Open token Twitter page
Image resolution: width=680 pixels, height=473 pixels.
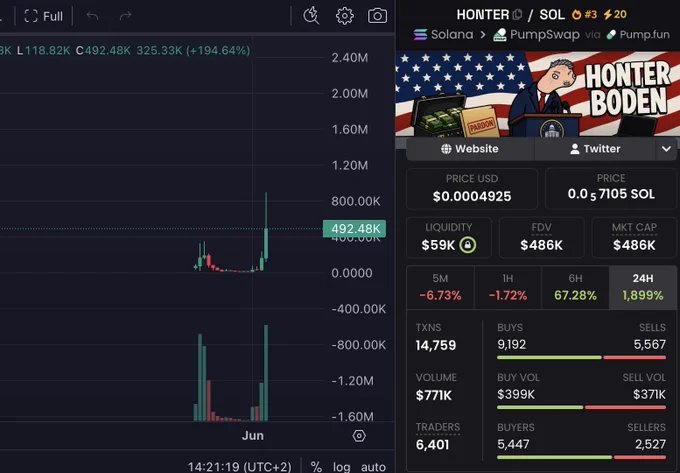595,149
